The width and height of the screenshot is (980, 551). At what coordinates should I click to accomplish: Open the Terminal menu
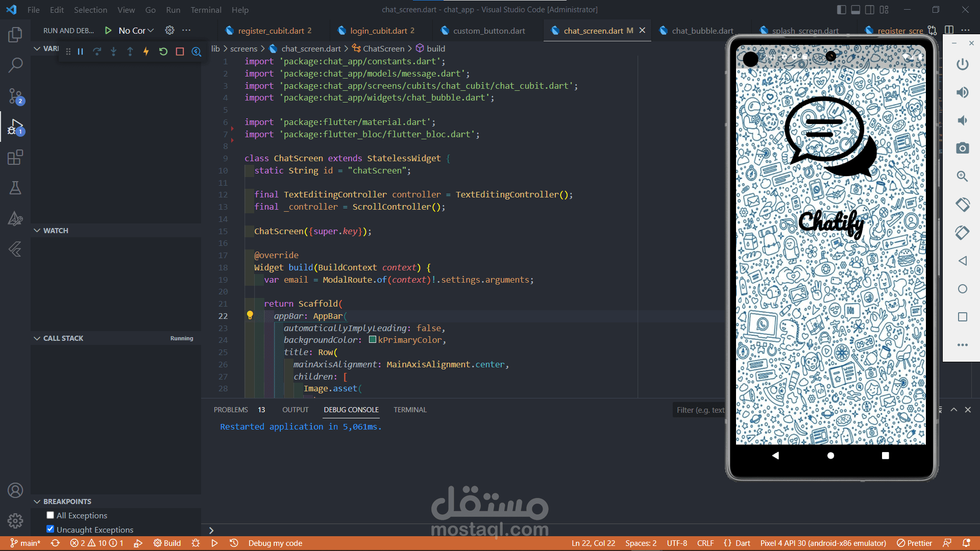tap(206, 10)
